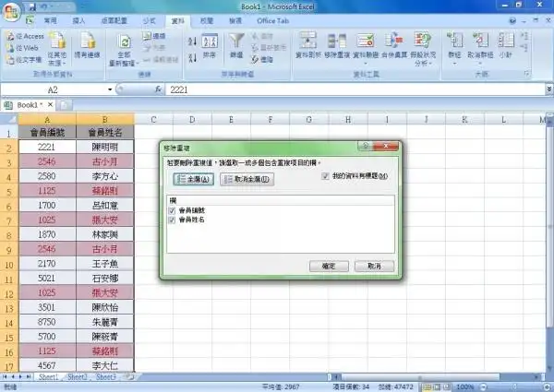Click the horizontal scrollbar track
The height and width of the screenshot is (392, 554).
pyautogui.click(x=438, y=377)
